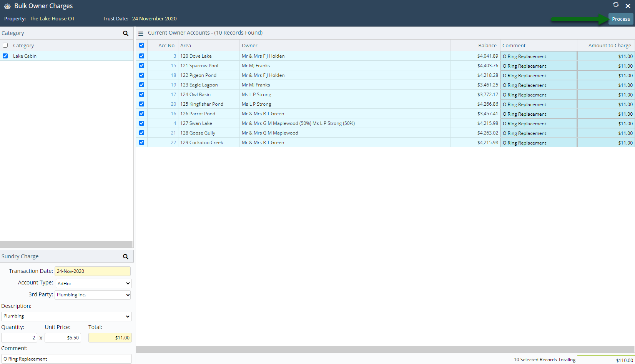Edit amount to charge for 129 Cockatoo Creek
This screenshot has width=635, height=364.
click(606, 143)
